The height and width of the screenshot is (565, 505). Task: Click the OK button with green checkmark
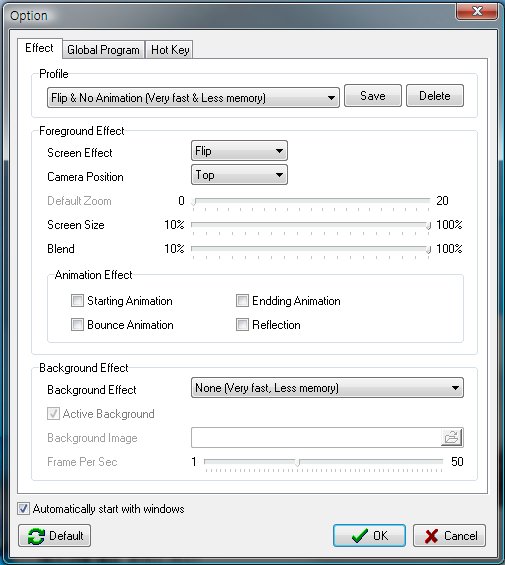369,535
